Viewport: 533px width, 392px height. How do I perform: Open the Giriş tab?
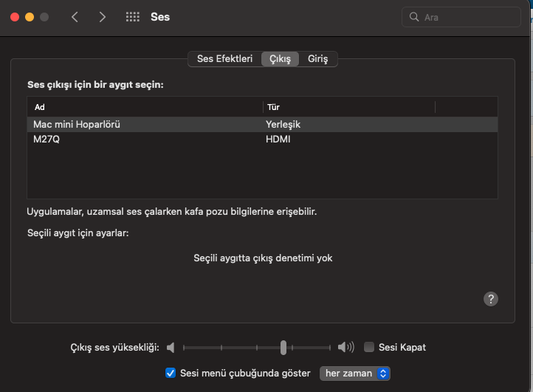coord(318,59)
